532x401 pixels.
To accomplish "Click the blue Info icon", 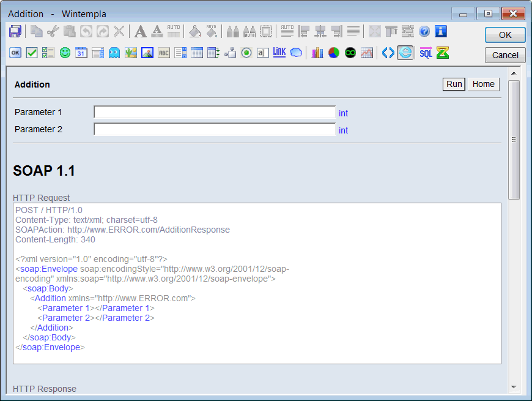I will 441,32.
